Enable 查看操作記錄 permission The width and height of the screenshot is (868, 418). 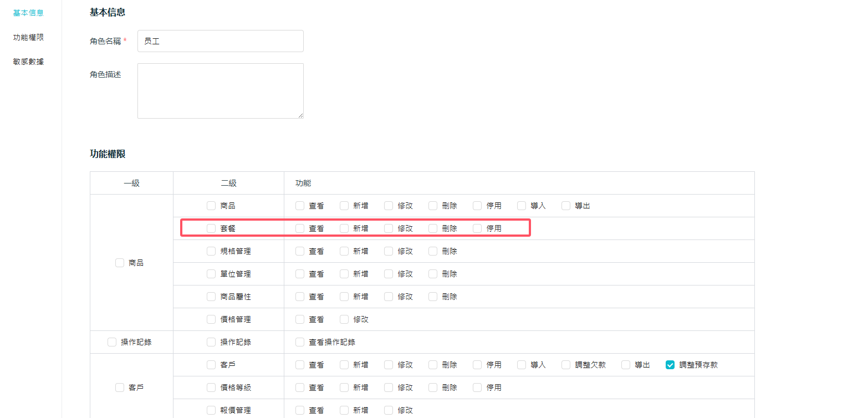(300, 342)
